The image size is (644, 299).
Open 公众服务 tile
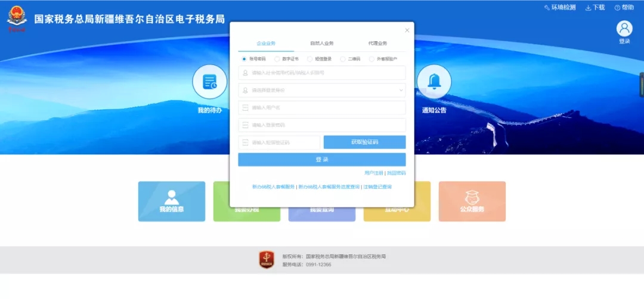point(472,201)
